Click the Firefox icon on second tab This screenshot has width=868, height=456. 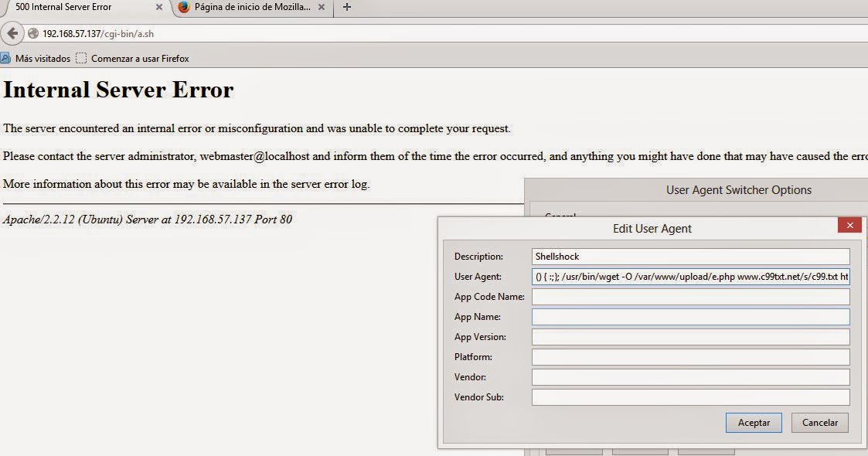click(184, 7)
